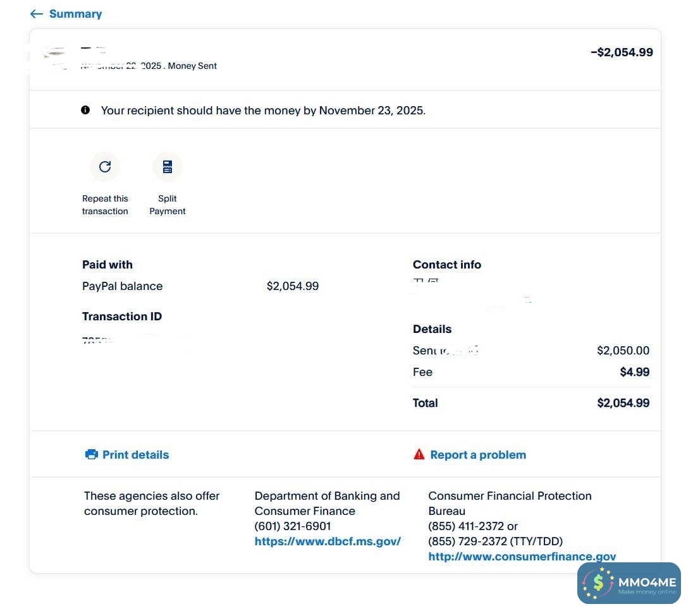Click the "Repeat this transaction" label
This screenshot has height=616, width=693.
105,205
